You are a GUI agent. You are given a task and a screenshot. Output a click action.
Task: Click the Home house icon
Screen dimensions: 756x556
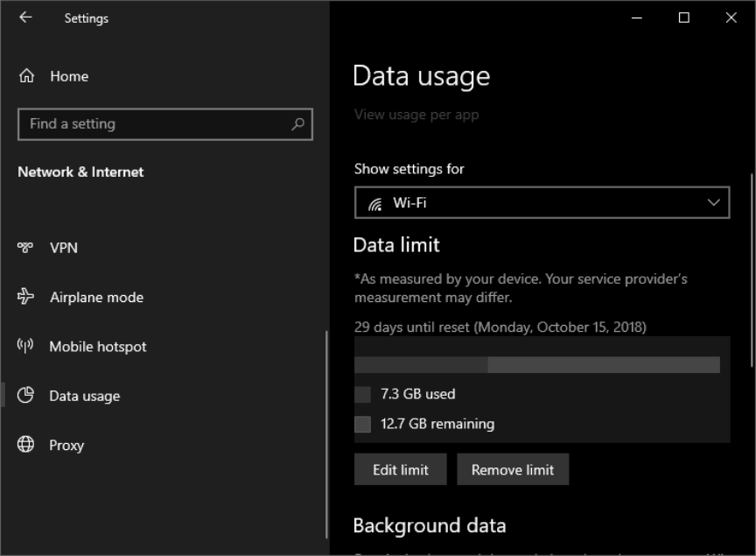26,76
